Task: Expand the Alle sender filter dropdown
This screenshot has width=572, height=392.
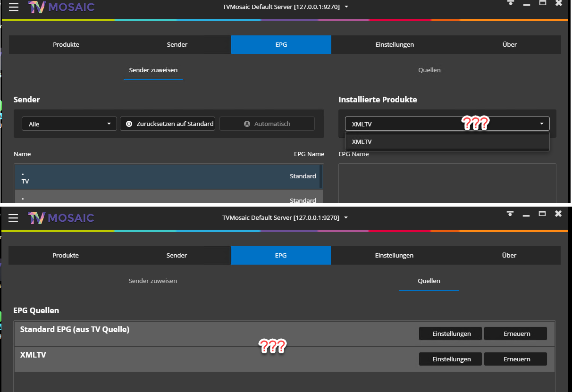Action: (69, 124)
